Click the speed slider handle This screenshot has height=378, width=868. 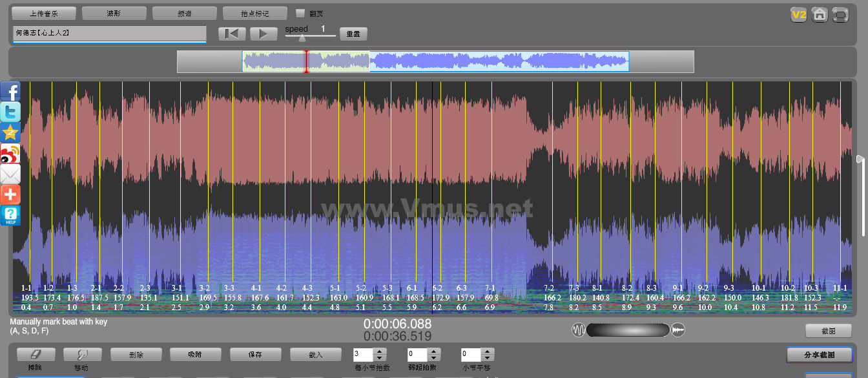coord(302,38)
